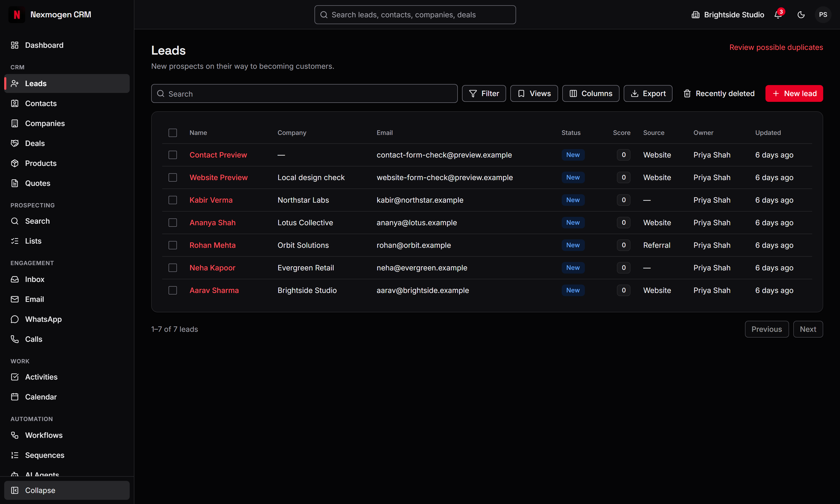Click the Sequences sidebar icon
This screenshot has width=840, height=504.
[15, 455]
